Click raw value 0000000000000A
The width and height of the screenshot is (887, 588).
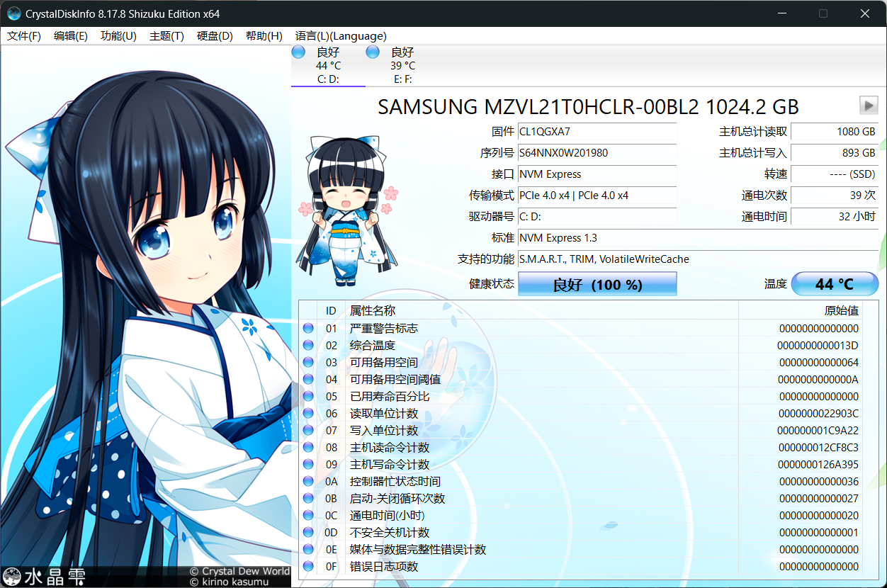[x=818, y=379]
